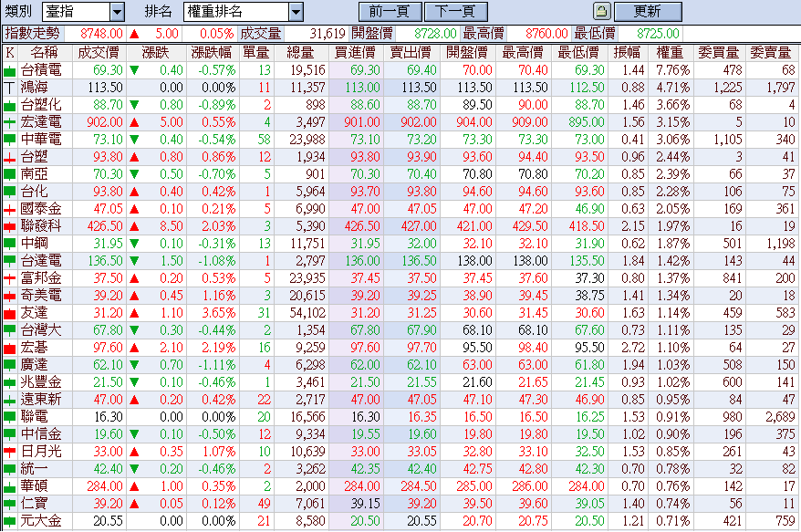Expand the 排名 dropdown arrow for 權重排名
This screenshot has height=532, width=801.
(x=296, y=11)
